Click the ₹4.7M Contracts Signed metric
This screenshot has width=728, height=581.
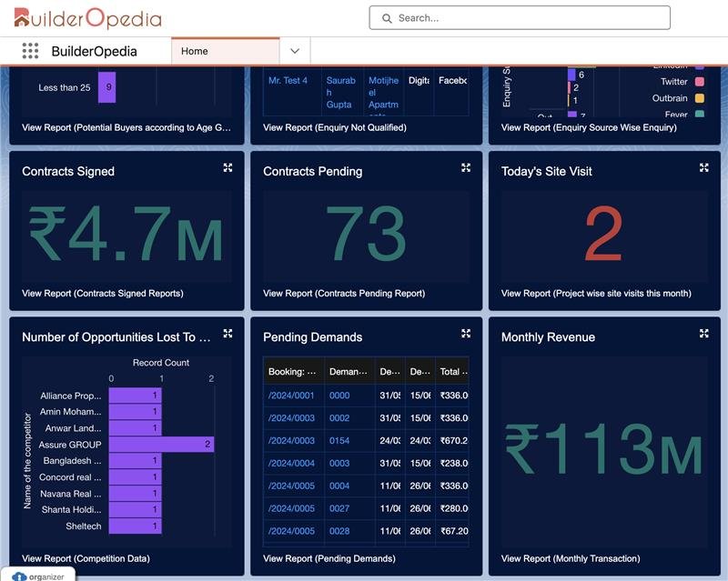pos(126,234)
